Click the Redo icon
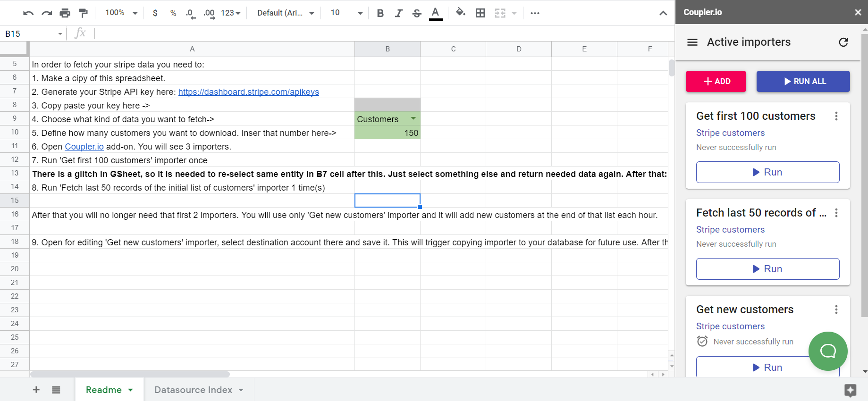This screenshot has height=401, width=868. [47, 13]
